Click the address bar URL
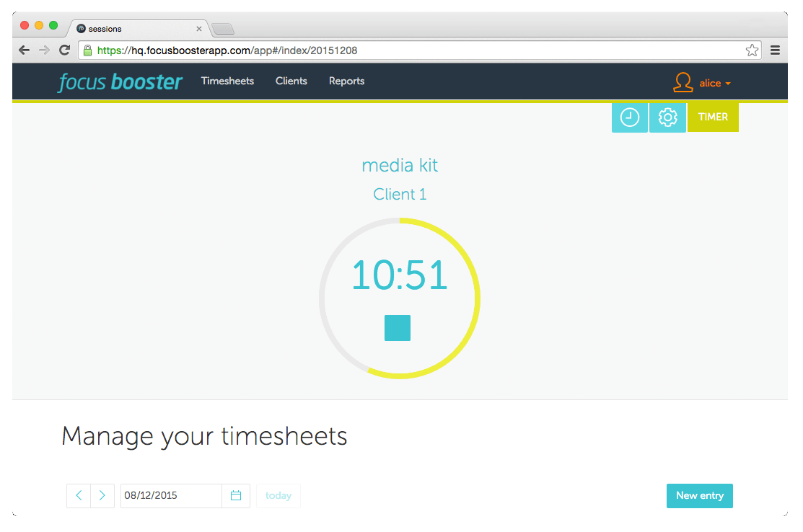 click(227, 50)
